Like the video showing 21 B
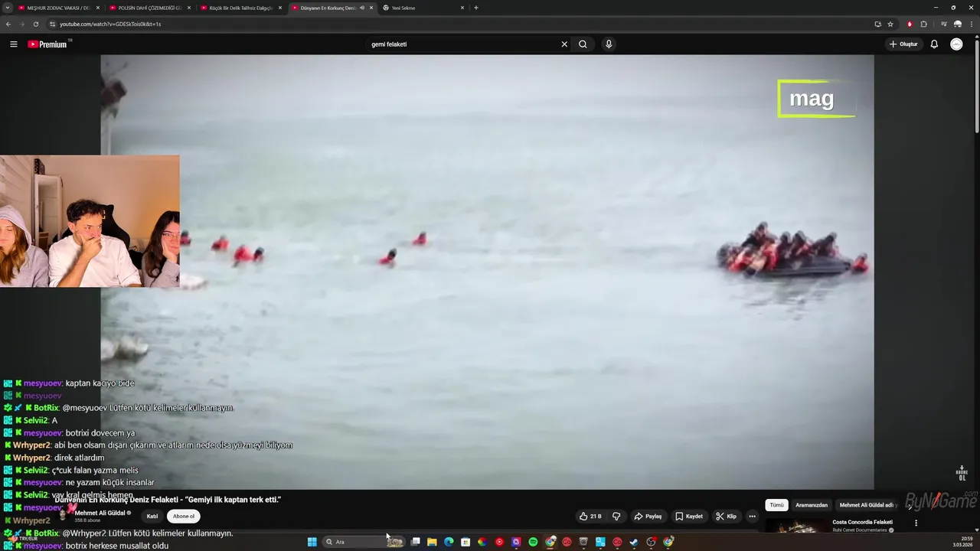The image size is (980, 551). (590, 517)
